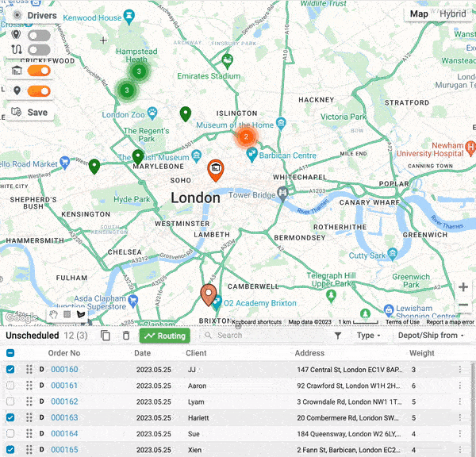Click drag handle of order 000163
Screen dimensions: 476x457
[x=29, y=417]
